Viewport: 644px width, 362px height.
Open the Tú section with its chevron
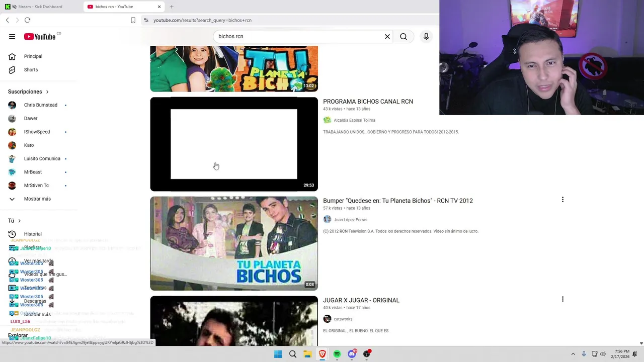tap(19, 221)
